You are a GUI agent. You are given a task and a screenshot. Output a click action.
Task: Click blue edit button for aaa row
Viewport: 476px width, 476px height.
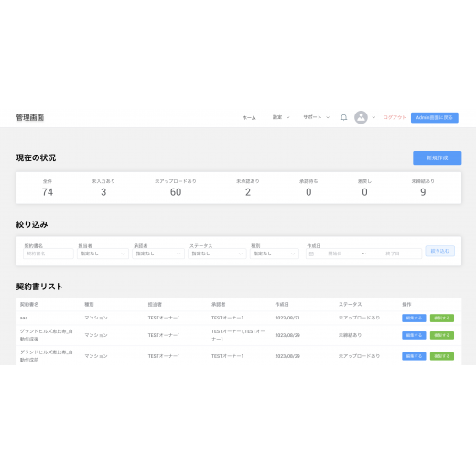click(414, 318)
